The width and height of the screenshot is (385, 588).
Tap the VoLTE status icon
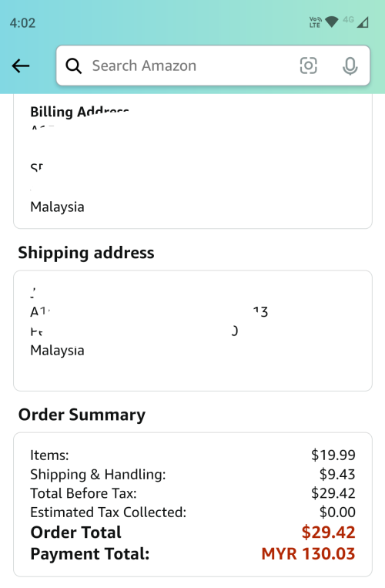(x=315, y=22)
